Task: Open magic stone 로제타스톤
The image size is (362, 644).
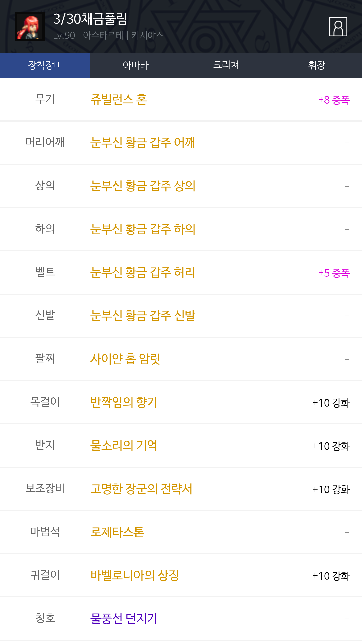Action: [x=117, y=532]
